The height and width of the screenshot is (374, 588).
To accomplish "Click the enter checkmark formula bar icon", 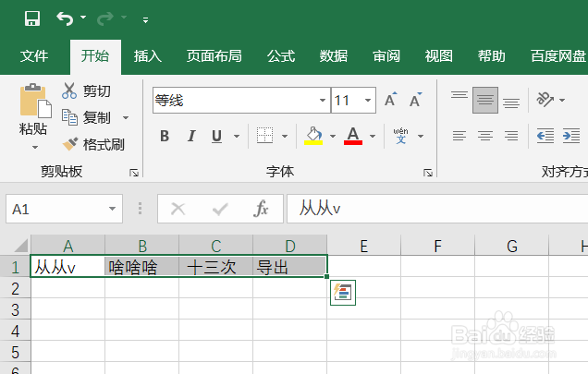I will click(220, 209).
